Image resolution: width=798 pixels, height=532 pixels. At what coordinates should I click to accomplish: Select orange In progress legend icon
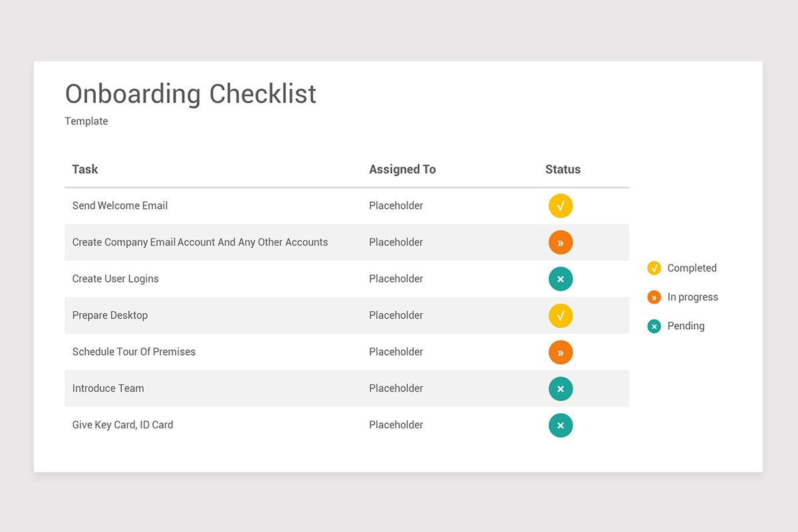(x=654, y=297)
